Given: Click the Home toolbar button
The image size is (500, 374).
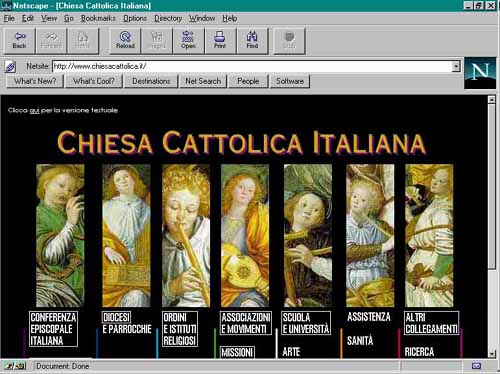Looking at the screenshot, I should click(83, 41).
